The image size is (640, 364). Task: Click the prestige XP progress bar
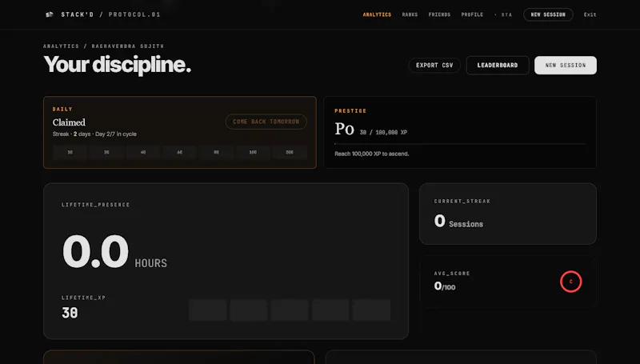[x=460, y=144]
